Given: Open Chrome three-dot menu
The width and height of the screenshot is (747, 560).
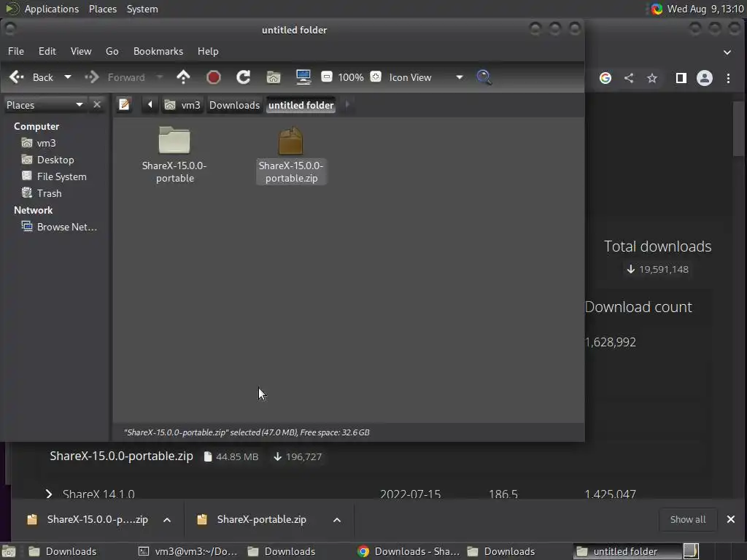Looking at the screenshot, I should click(729, 78).
